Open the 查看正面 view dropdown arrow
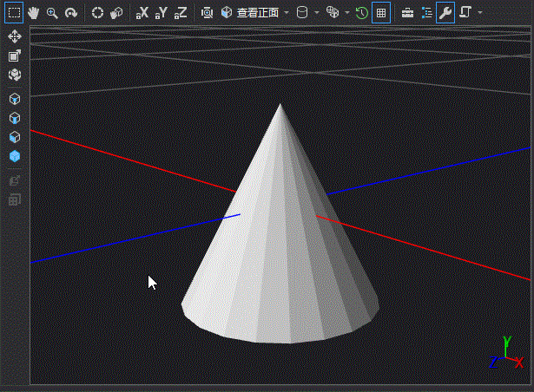534x392 pixels. click(287, 13)
